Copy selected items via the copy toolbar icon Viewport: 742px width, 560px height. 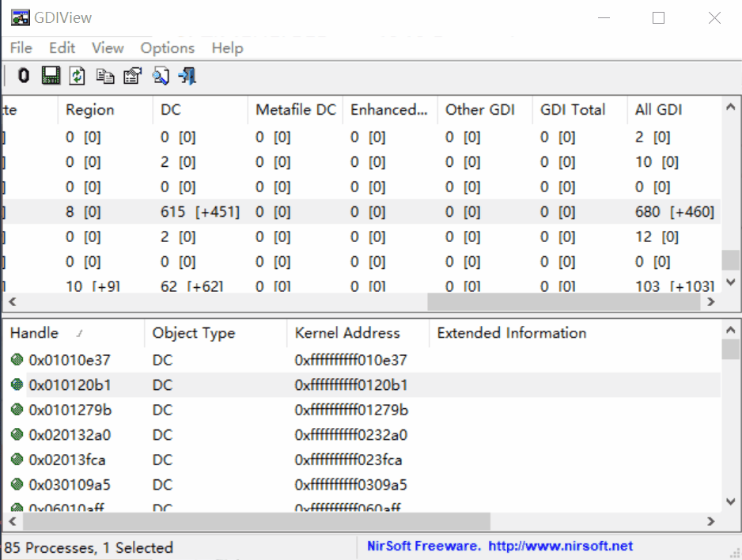[105, 75]
